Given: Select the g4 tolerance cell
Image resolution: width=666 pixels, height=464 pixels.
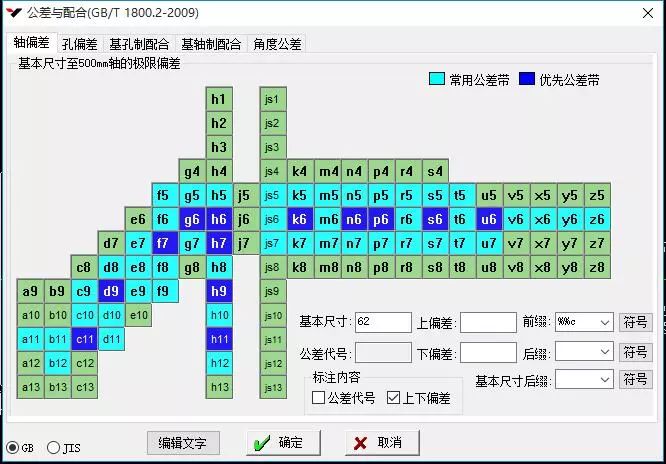Looking at the screenshot, I should click(x=192, y=171).
